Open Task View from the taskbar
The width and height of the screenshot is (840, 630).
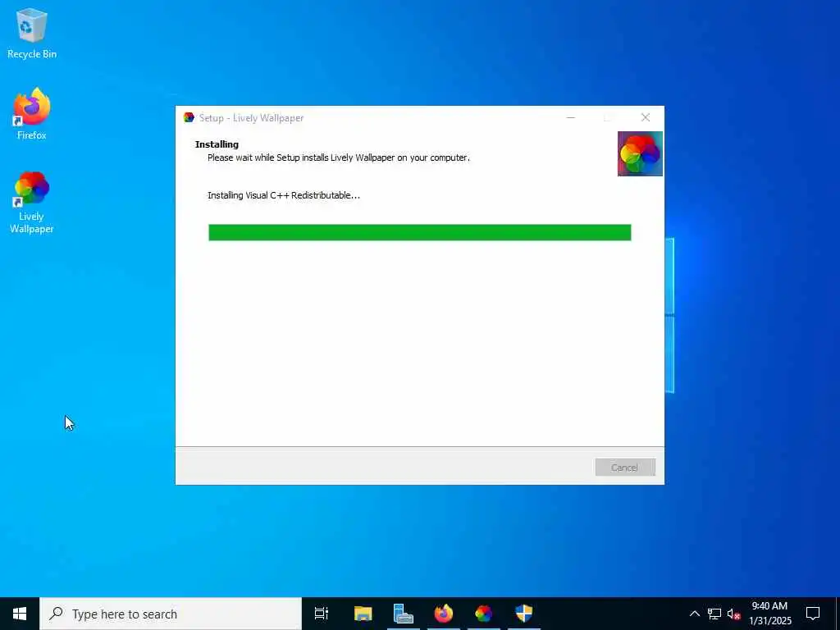tap(322, 614)
